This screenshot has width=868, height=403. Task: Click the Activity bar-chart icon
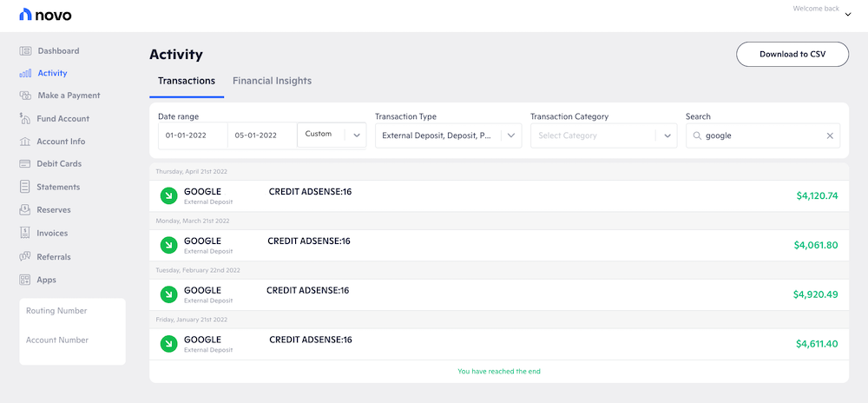[x=25, y=73]
